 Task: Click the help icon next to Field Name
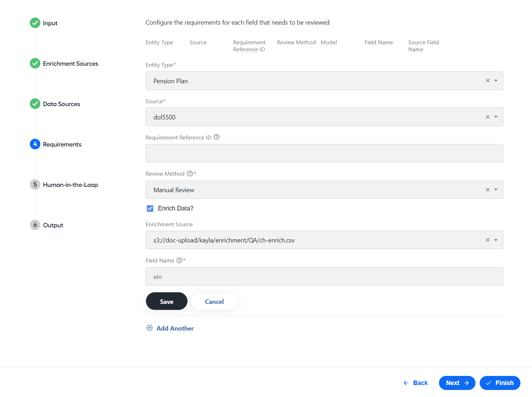pyautogui.click(x=179, y=260)
